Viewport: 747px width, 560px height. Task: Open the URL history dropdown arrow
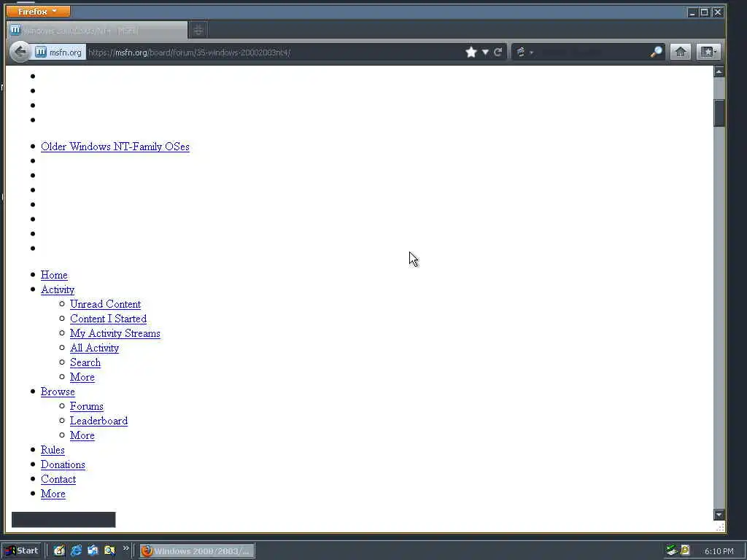[x=485, y=52]
